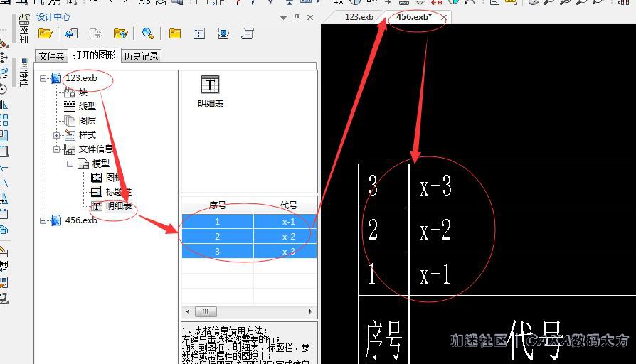Toggle the tree view list icon
This screenshot has width=636, height=364.
pos(199,33)
